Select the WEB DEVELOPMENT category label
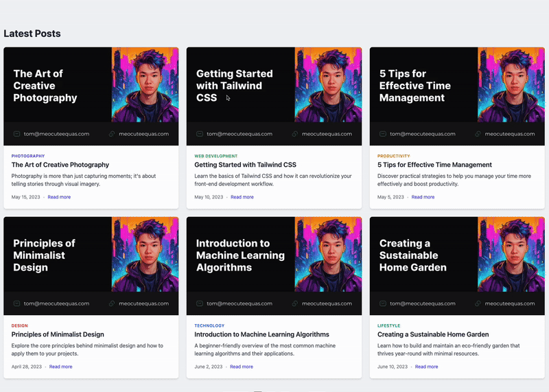 click(216, 156)
